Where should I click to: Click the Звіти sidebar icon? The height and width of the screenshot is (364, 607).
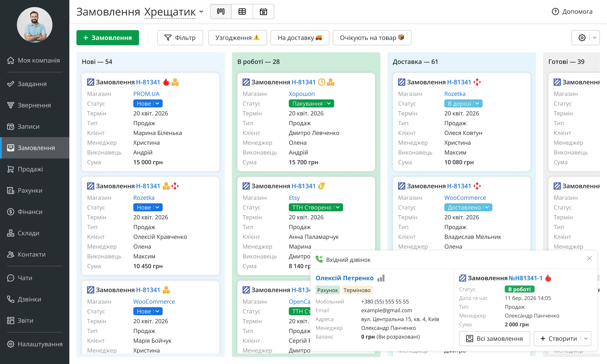point(11,321)
